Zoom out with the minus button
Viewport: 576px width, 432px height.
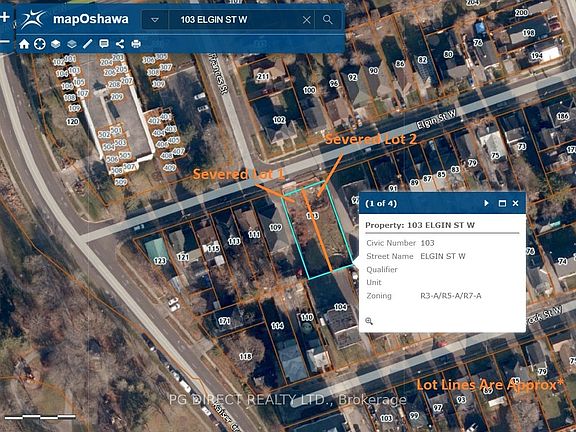5,42
